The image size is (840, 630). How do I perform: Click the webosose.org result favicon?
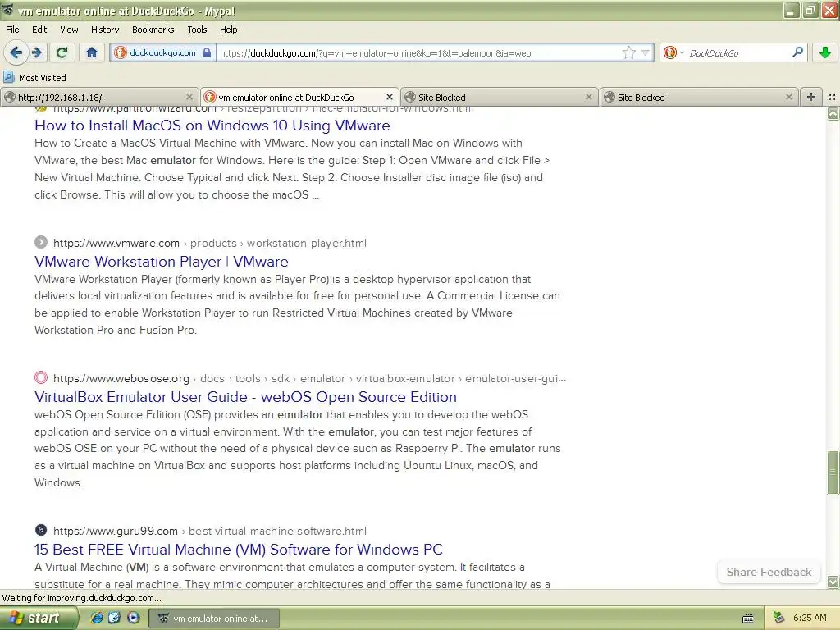41,377
